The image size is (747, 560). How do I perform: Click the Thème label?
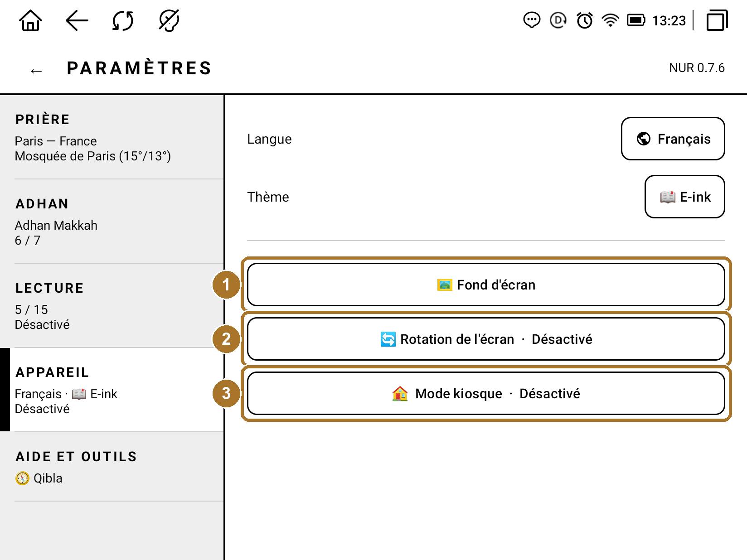[x=268, y=197]
